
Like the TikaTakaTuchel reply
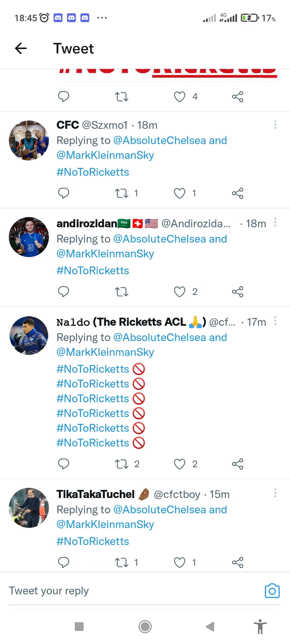coord(180,562)
